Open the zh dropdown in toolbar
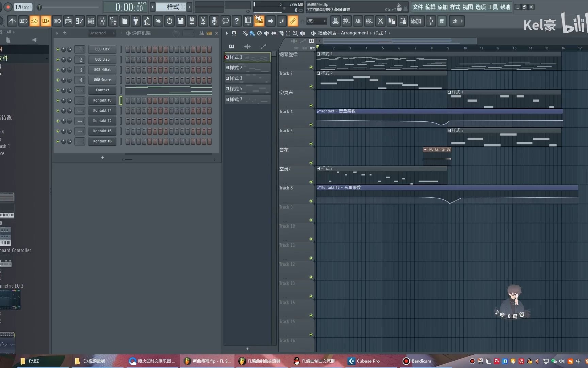Viewport: 588px width, 368px height. (x=458, y=21)
